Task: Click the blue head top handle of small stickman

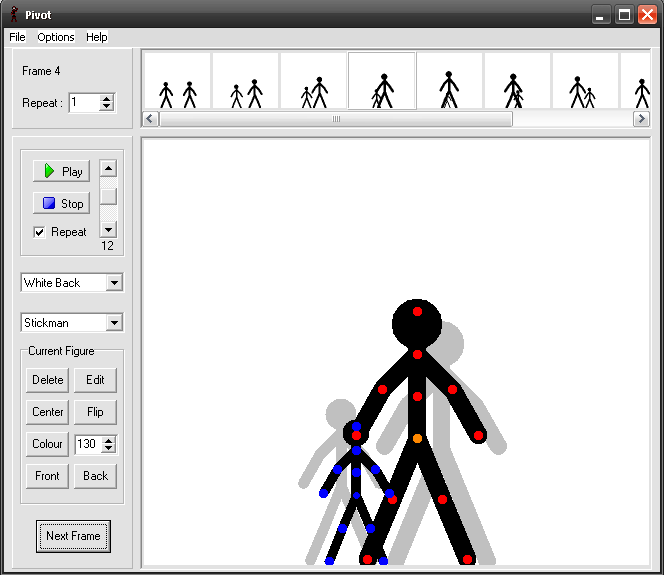Action: click(356, 426)
